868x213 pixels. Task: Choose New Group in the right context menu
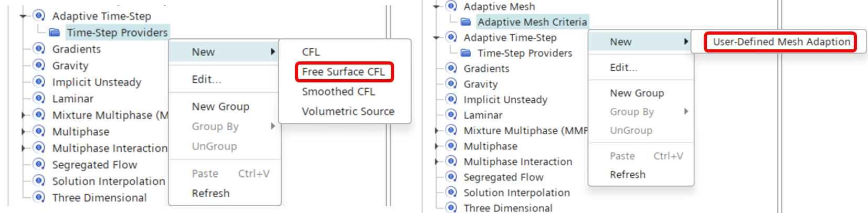[x=637, y=93]
